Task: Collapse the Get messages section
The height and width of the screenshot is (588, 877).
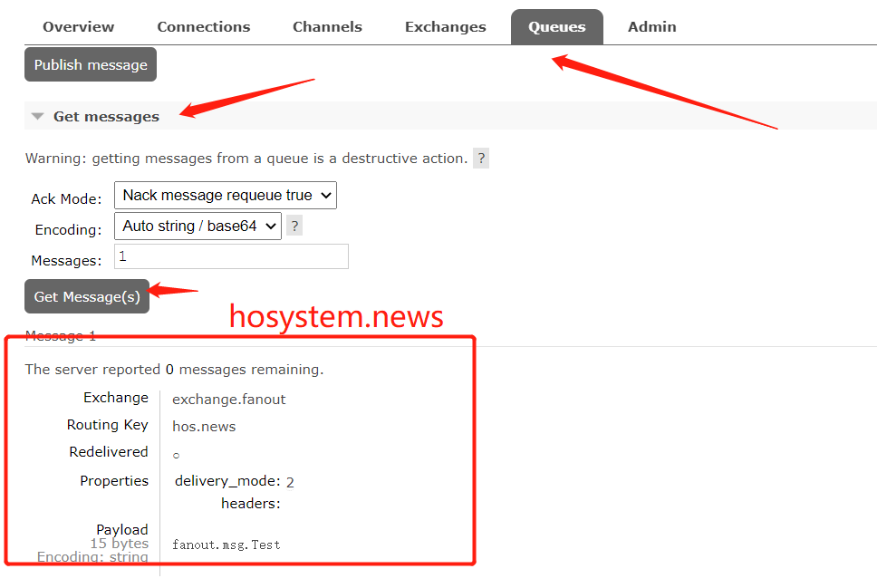Action: pos(106,116)
